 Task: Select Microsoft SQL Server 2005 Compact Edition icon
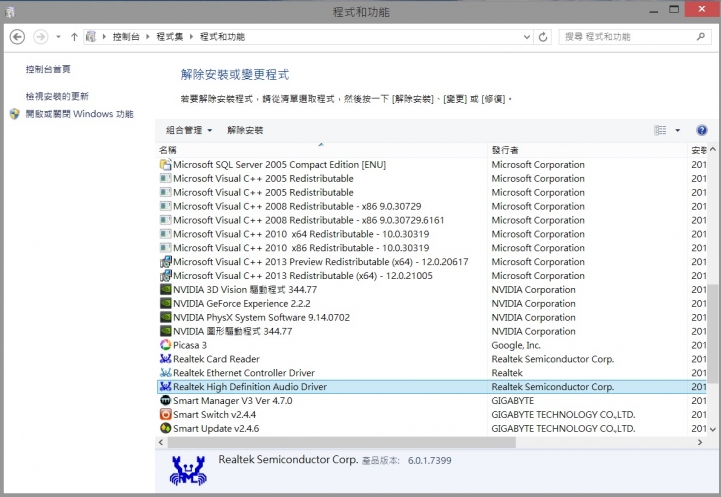point(166,164)
